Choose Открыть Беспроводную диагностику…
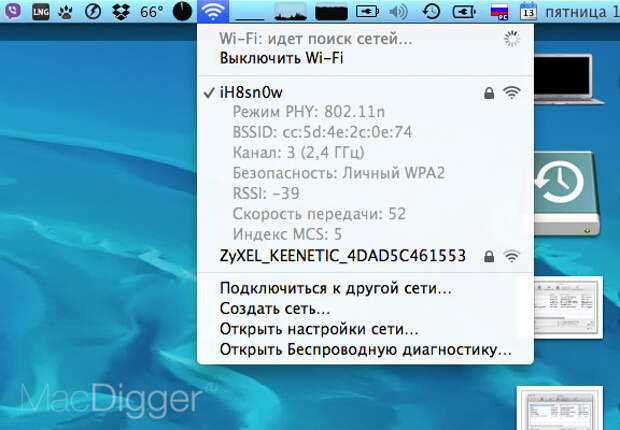This screenshot has width=620, height=430. tap(366, 350)
